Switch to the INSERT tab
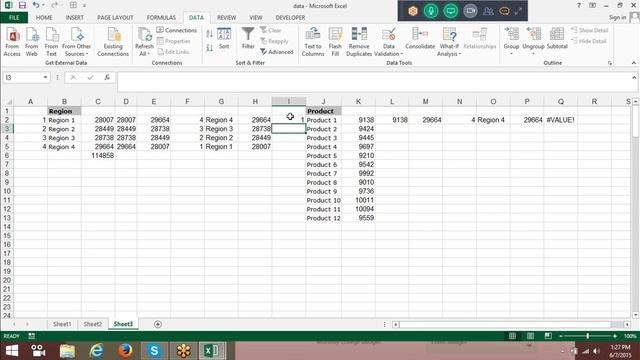 (74, 18)
